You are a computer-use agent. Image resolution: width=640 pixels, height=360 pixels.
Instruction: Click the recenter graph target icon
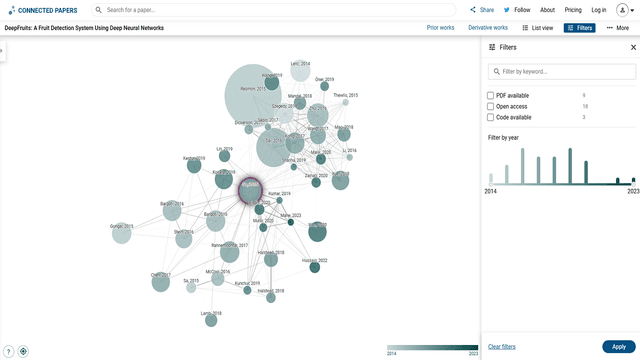point(23,351)
